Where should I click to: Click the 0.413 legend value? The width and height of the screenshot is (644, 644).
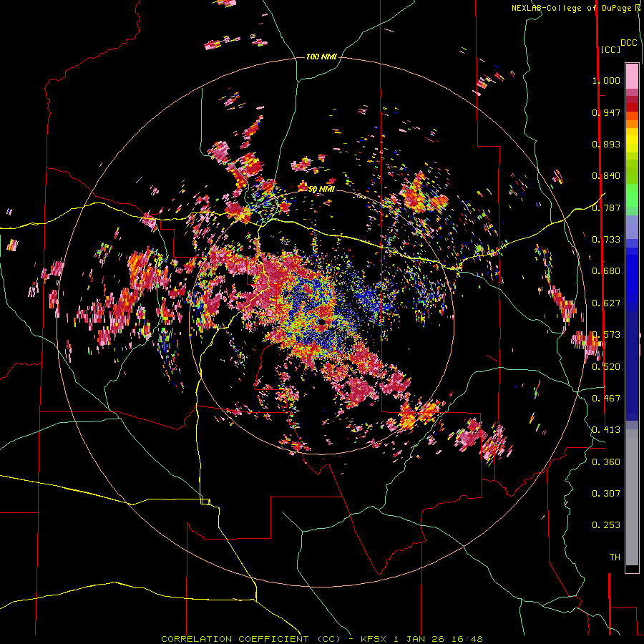(x=606, y=430)
